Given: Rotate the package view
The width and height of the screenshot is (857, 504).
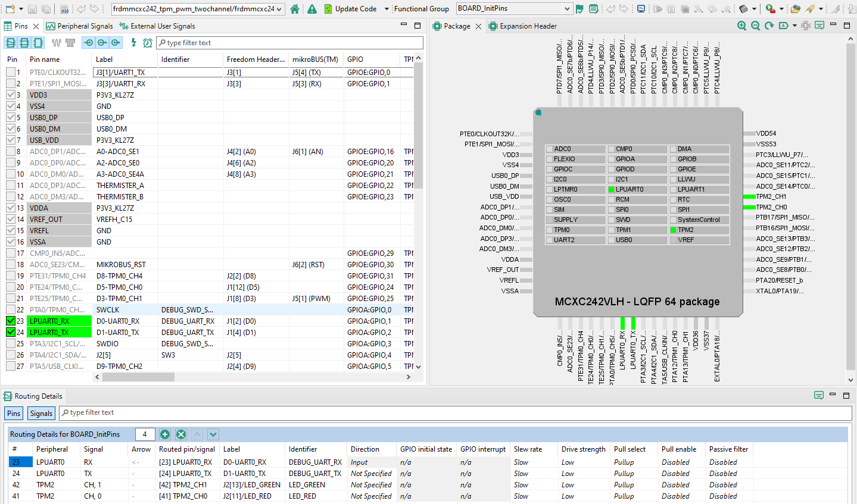Looking at the screenshot, I should (769, 26).
